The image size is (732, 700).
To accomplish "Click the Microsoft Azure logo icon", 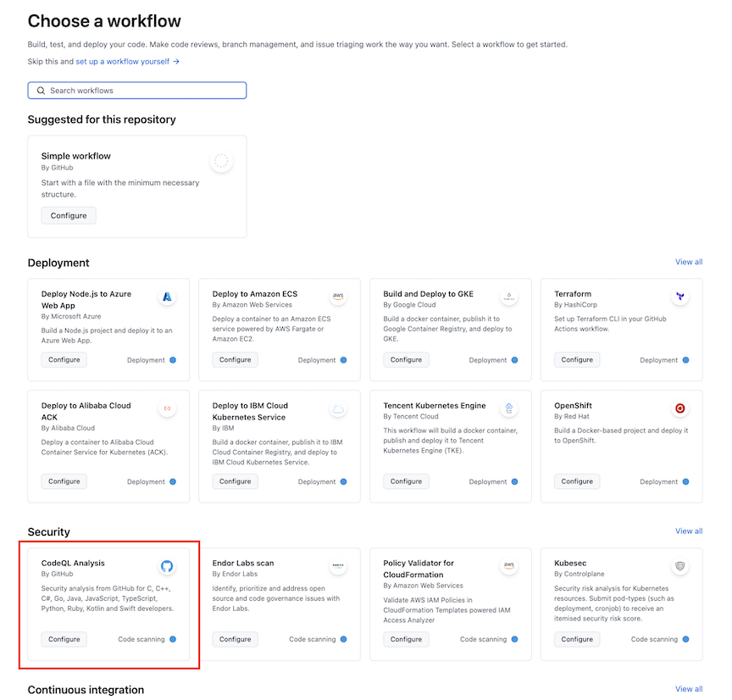I will (167, 297).
